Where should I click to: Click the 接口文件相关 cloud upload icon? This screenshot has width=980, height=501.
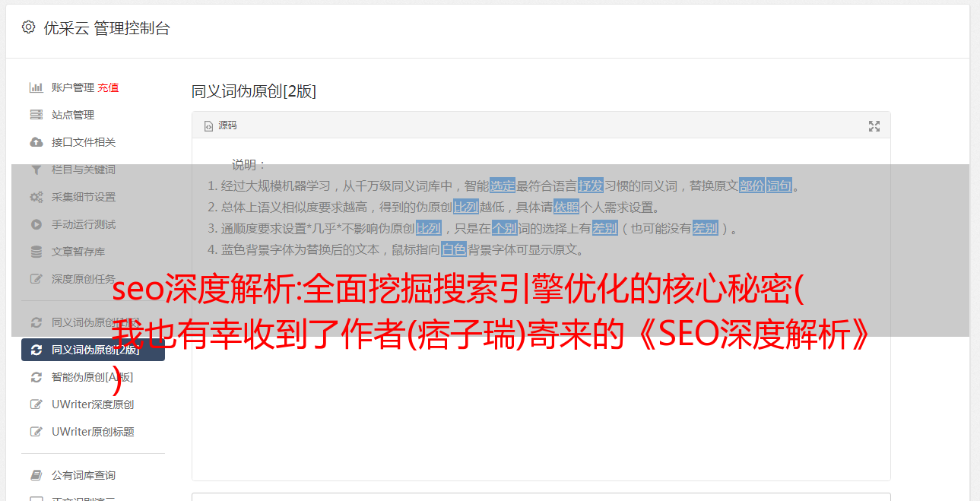[x=36, y=142]
